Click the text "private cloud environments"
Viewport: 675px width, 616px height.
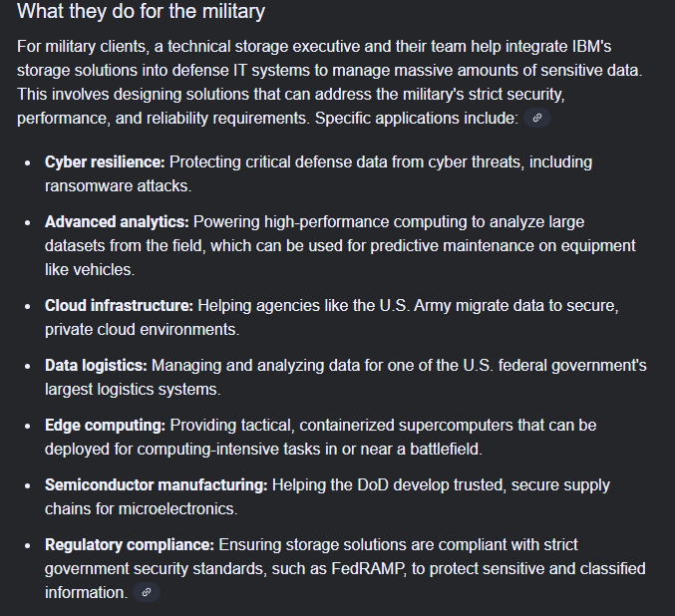tap(143, 329)
